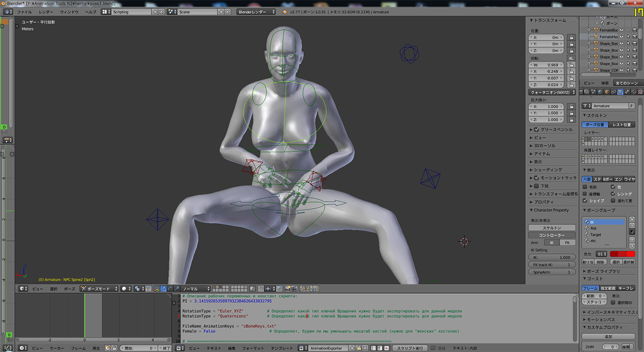Enable the 選択物の ghost checkbox
Image resolution: width=644 pixels, height=352 pixels.
coord(613,302)
